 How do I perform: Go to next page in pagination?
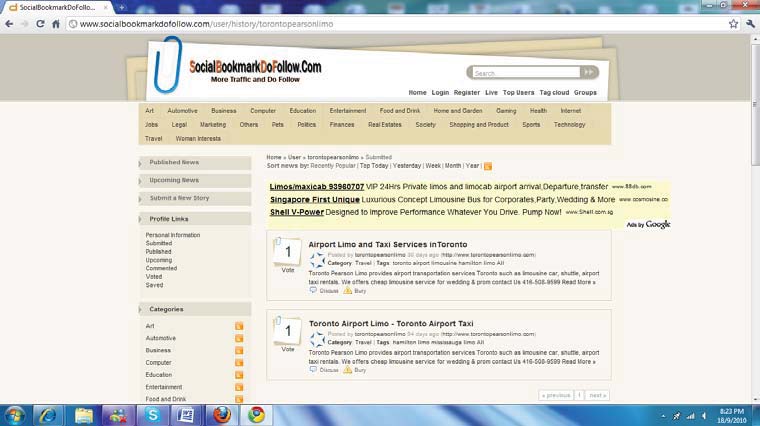[597, 395]
